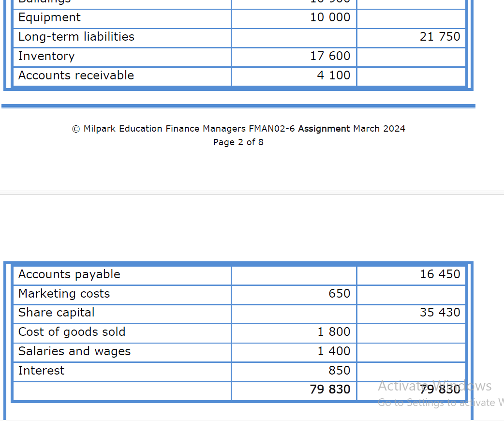Select the 'Interest' row label

[42, 371]
